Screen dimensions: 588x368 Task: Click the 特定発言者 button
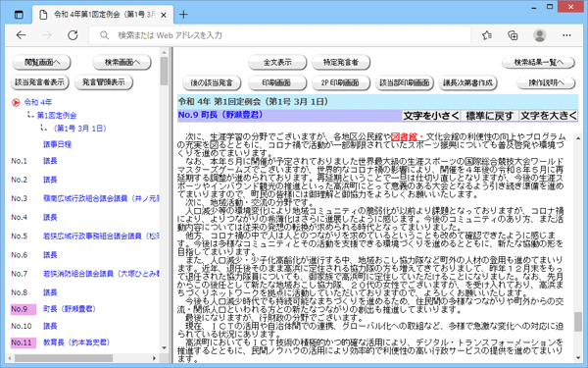pyautogui.click(x=341, y=63)
